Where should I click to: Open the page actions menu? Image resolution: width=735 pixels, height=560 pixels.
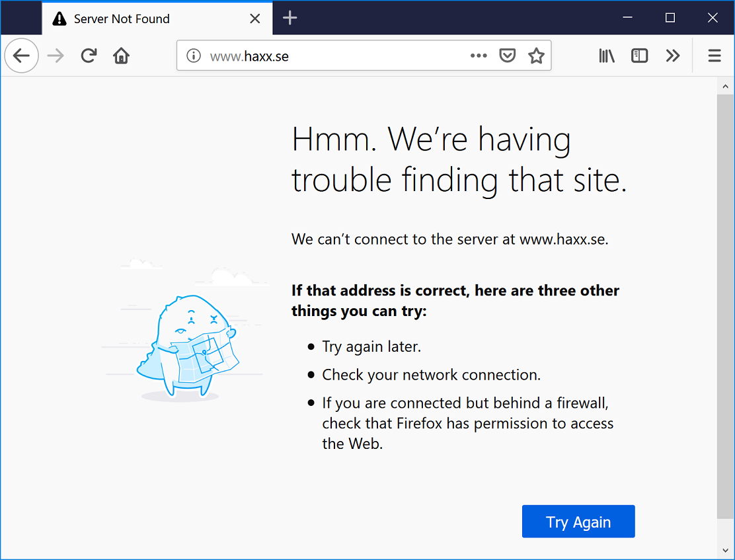[479, 56]
